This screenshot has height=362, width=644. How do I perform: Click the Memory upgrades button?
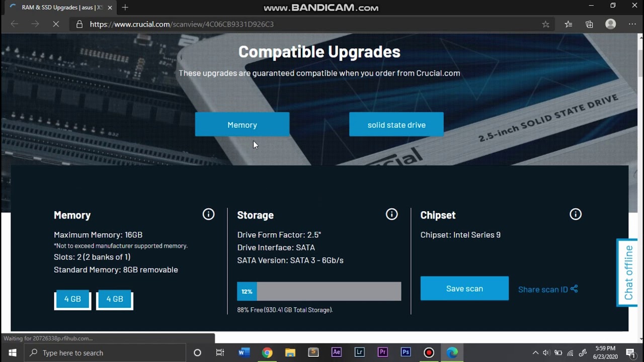point(242,124)
